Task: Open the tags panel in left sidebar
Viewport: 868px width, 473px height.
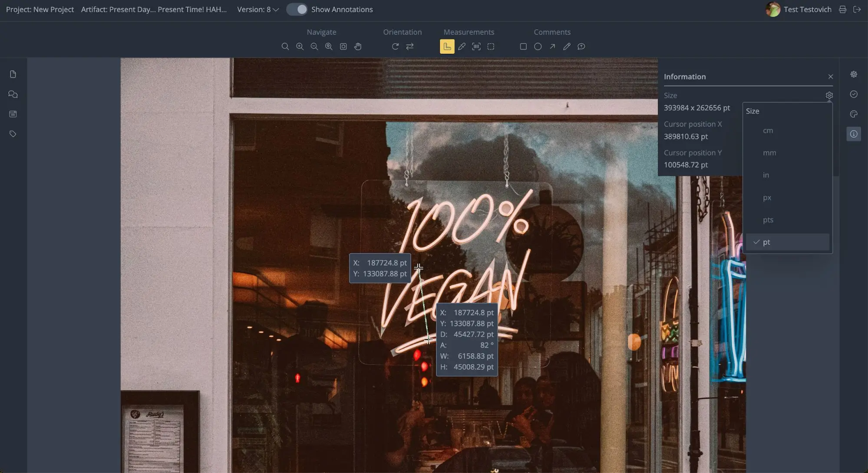Action: 13,134
